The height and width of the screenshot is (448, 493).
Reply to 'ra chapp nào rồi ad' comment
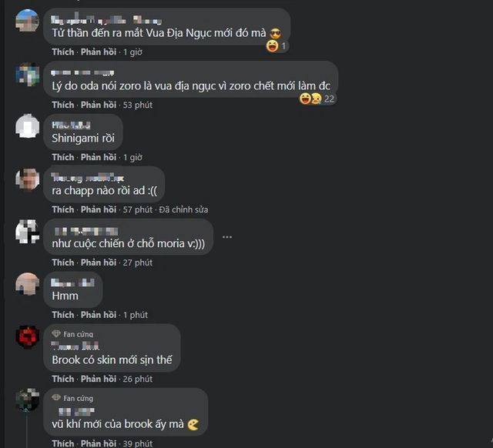click(x=99, y=209)
